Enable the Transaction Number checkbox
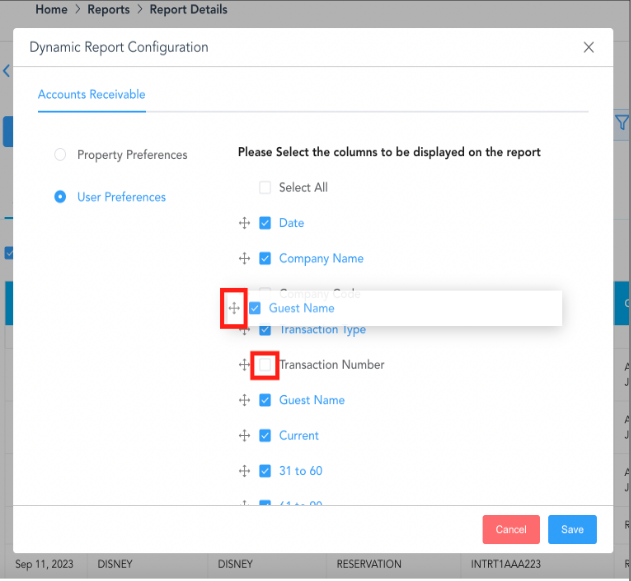The image size is (631, 581). point(265,365)
